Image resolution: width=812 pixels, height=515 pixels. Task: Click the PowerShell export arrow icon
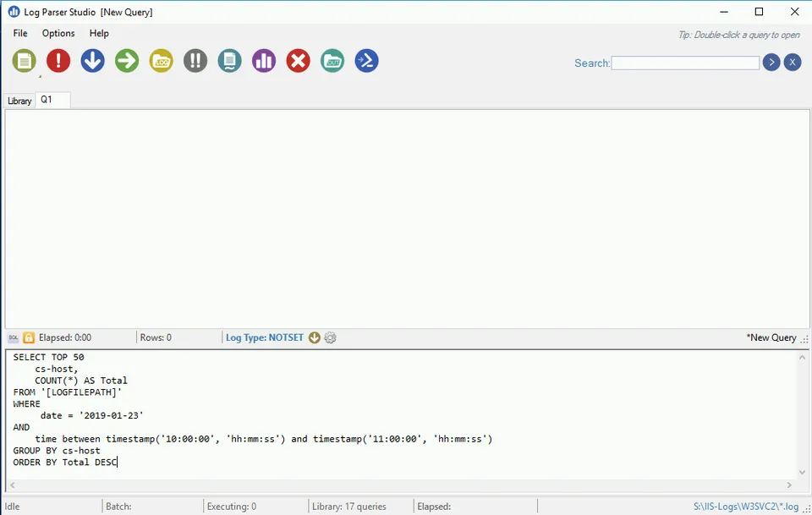pos(366,60)
